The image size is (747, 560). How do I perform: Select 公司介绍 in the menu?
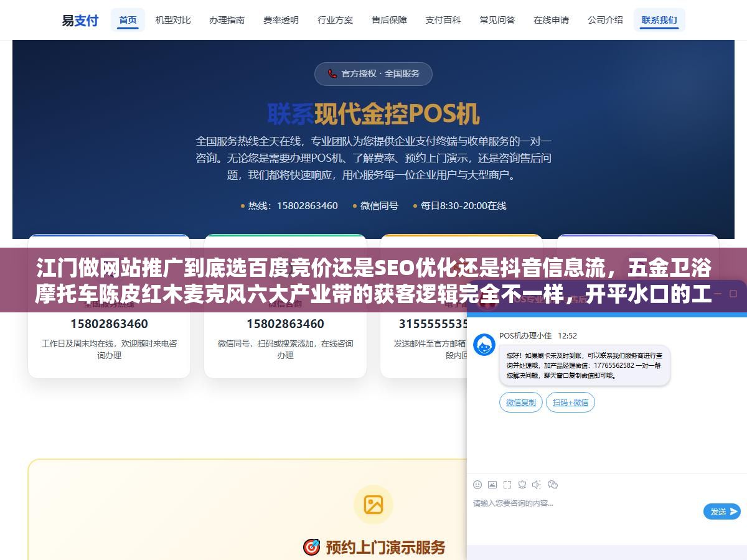605,20
